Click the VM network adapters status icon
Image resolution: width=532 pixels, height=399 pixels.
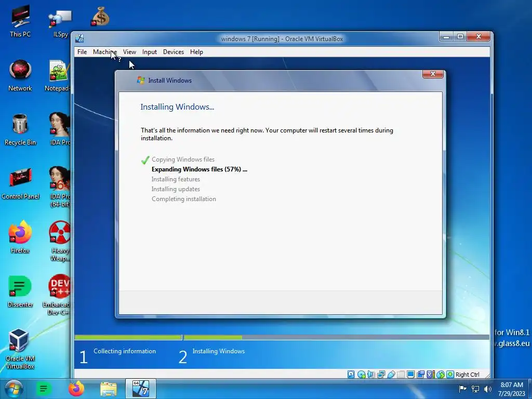pos(381,374)
